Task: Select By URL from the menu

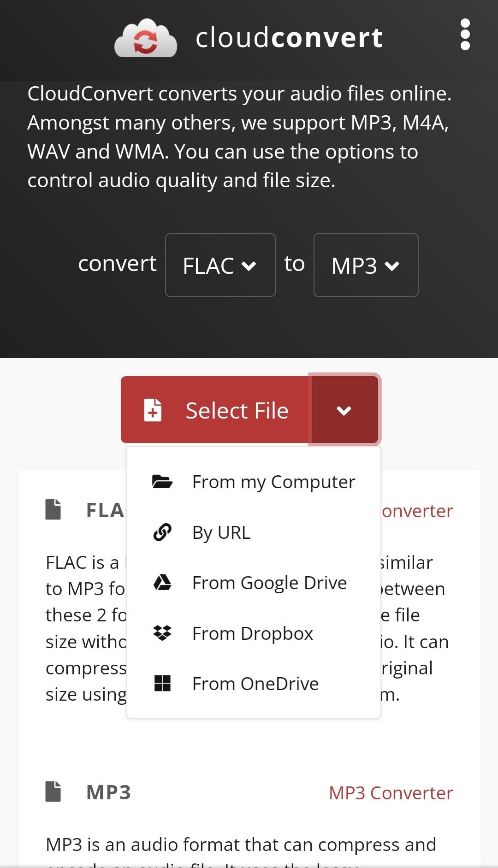Action: [220, 532]
